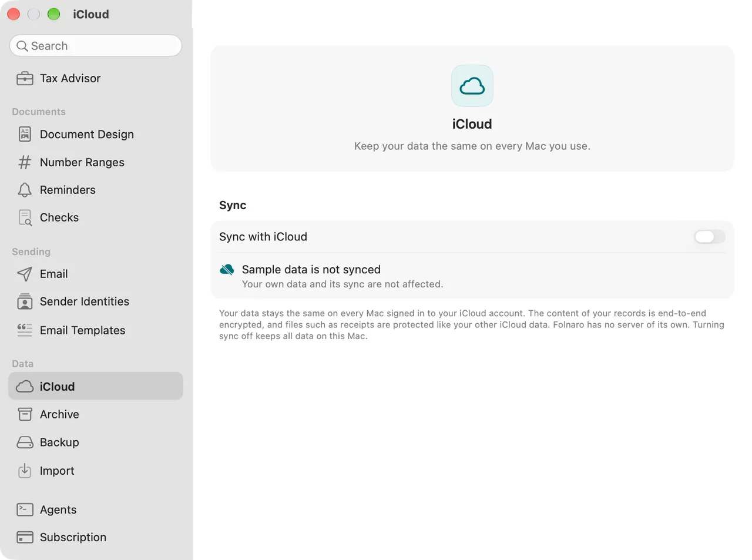The width and height of the screenshot is (752, 560).
Task: Open the Agents pane
Action: pyautogui.click(x=96, y=509)
